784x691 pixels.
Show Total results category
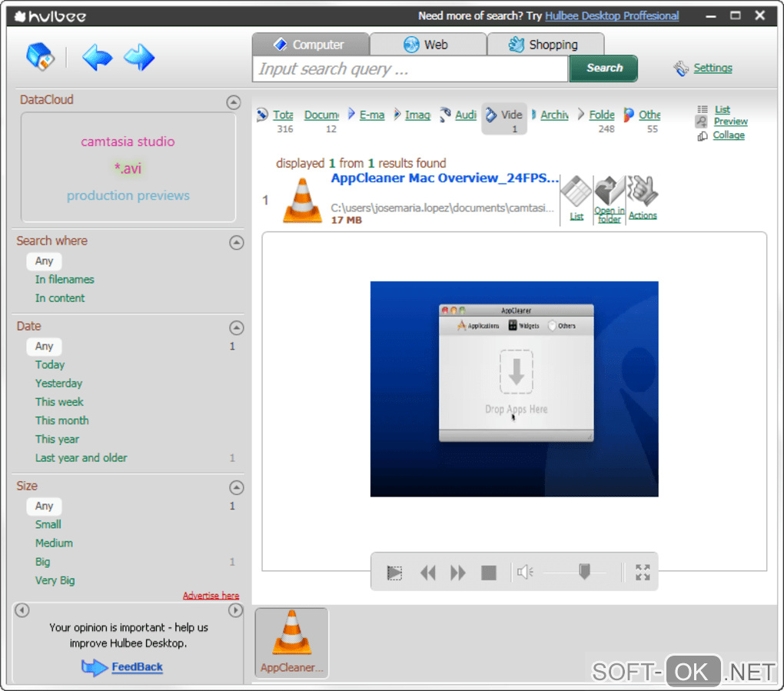tap(283, 115)
